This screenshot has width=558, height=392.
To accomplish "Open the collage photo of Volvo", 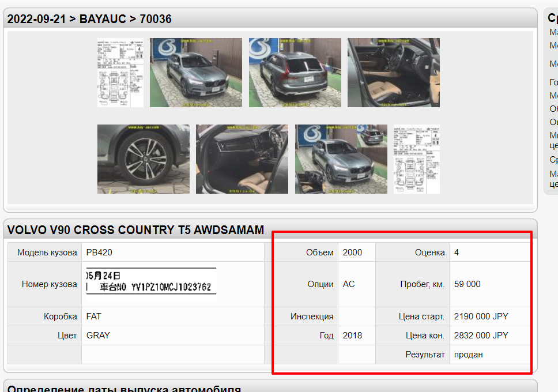I will [341, 159].
